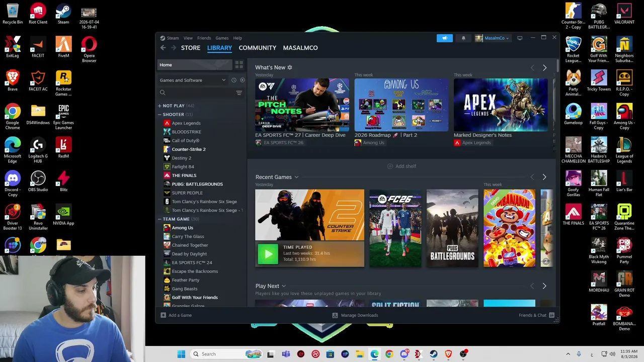Open Friends & Chat

(x=536, y=315)
